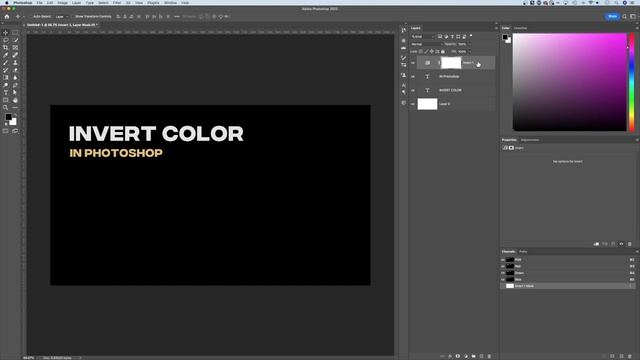Click delete trash icon in Layers panel
This screenshot has width=640, height=360.
coord(489,356)
